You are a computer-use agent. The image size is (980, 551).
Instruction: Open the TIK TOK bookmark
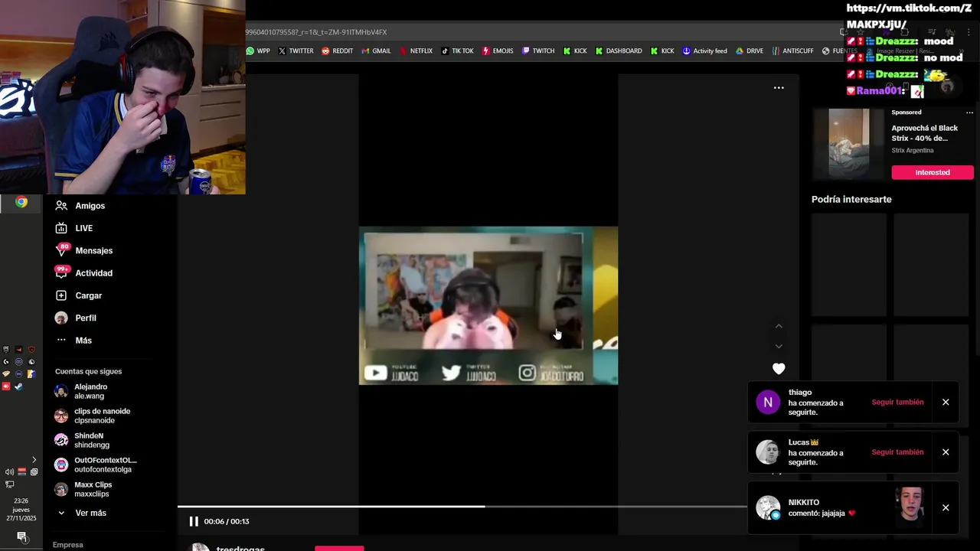tap(457, 51)
